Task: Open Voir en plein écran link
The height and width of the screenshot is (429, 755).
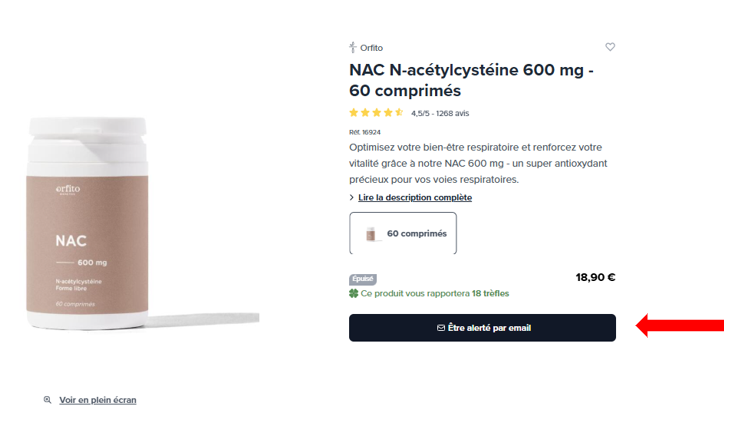Action: click(98, 400)
